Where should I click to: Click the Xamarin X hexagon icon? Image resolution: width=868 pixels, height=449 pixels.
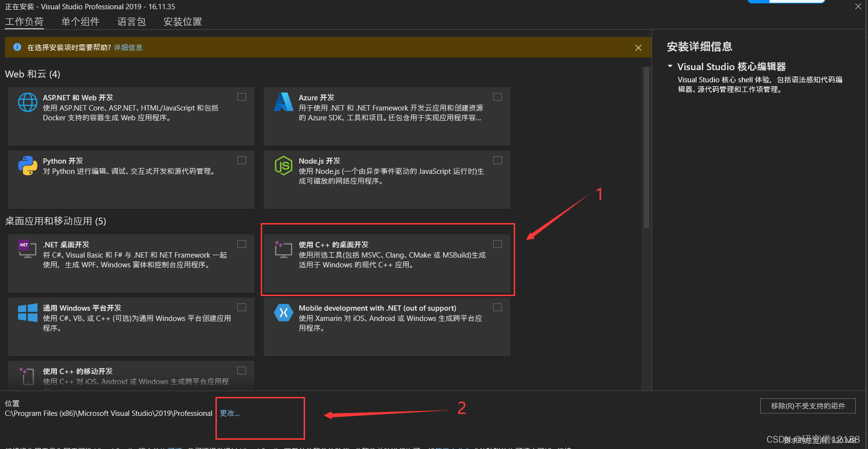[283, 313]
